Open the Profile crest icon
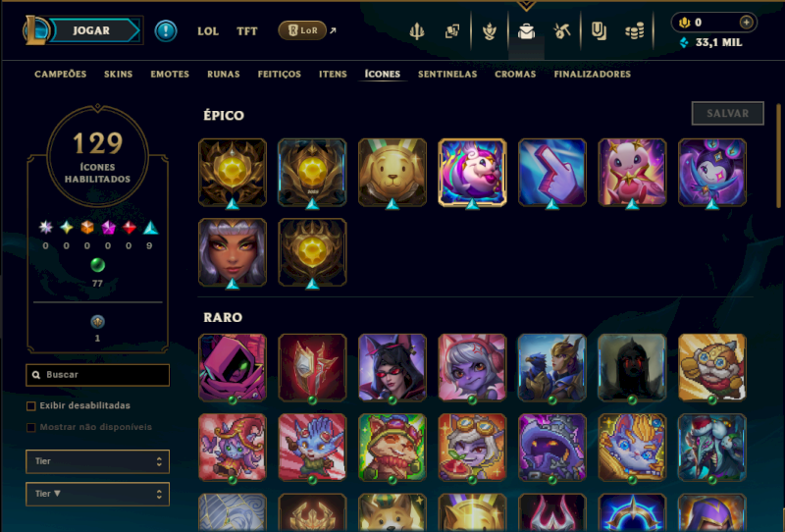This screenshot has height=532, width=785. click(489, 31)
